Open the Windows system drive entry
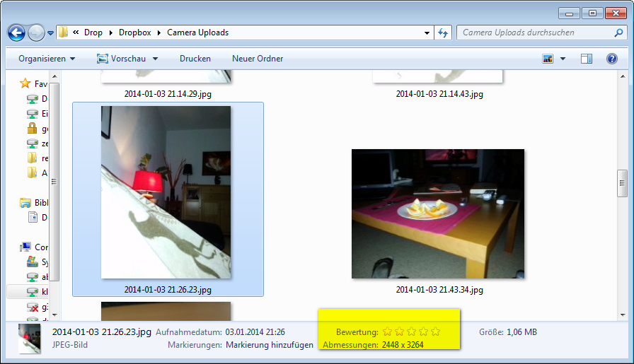634x364 pixels. 38,262
